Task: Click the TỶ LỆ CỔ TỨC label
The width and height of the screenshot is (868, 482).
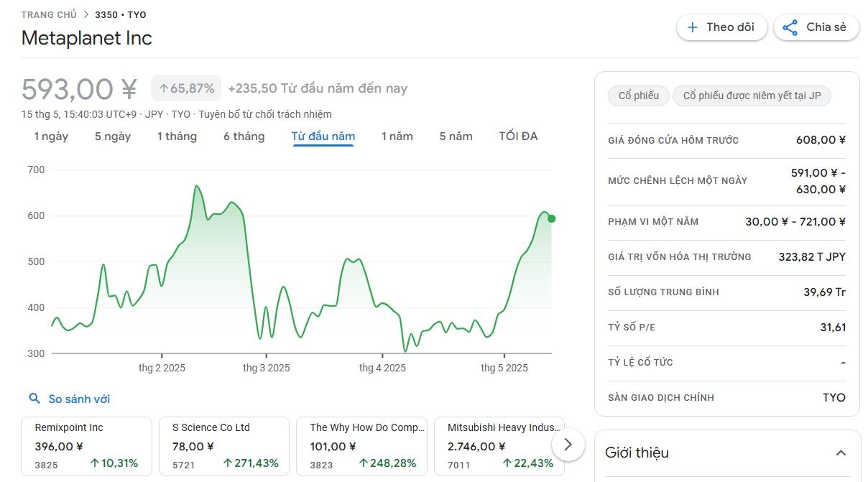Action: click(640, 363)
